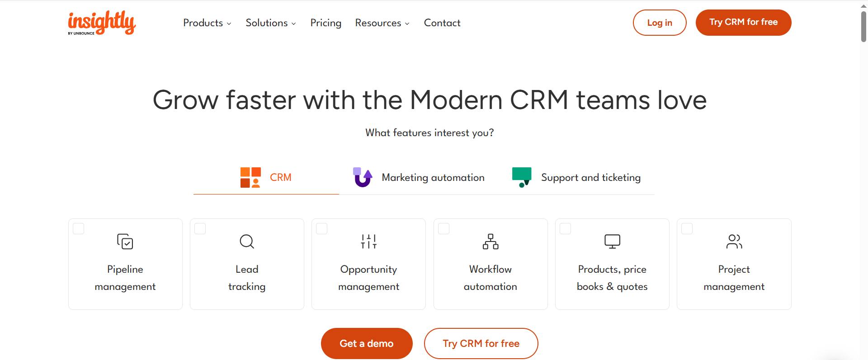Click the Marketing automation purple arrow icon
Viewport: 868px width, 360px height.
pos(363,177)
